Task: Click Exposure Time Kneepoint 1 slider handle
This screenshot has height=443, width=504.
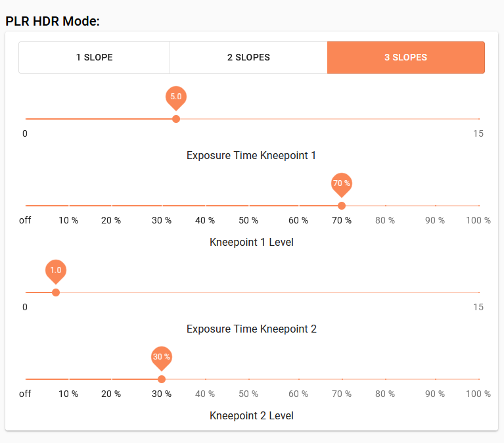Action: tap(176, 119)
